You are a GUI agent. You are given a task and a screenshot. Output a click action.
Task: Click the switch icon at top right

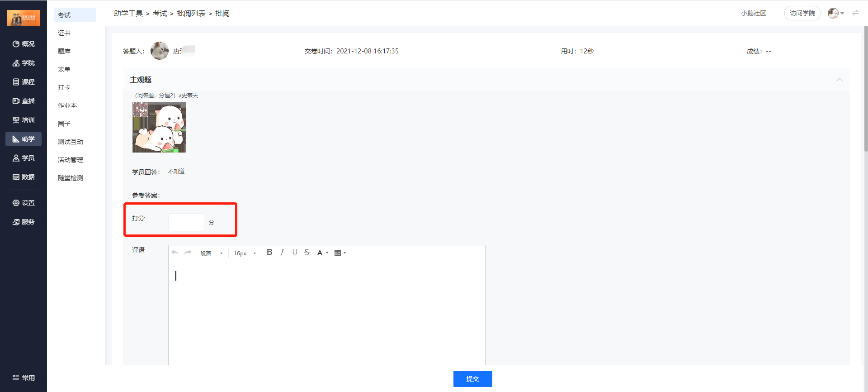(855, 13)
